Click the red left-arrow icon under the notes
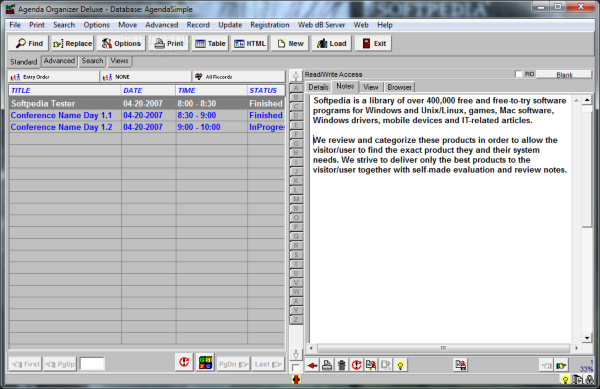The width and height of the screenshot is (600, 389). click(312, 365)
